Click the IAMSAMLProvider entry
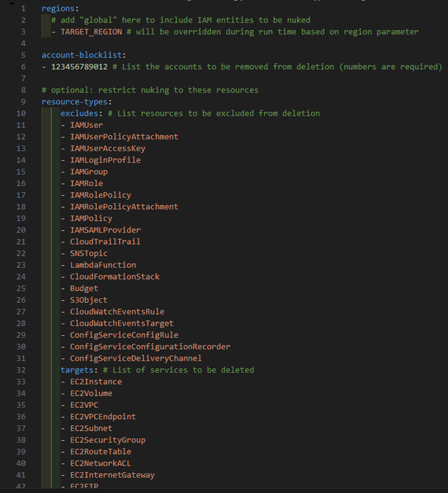This screenshot has height=493, width=448. (105, 230)
